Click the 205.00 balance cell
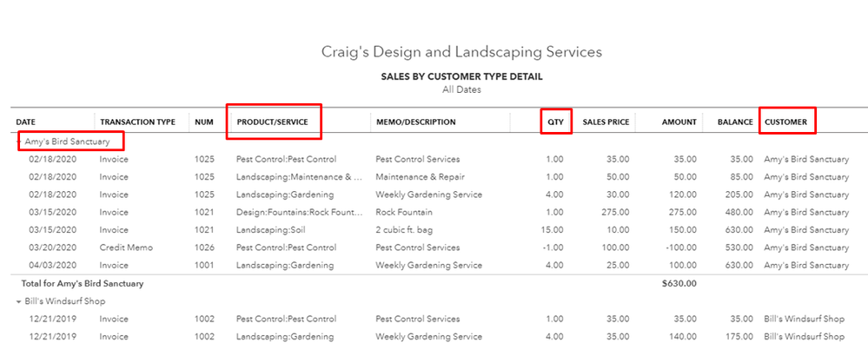868x356 pixels. point(739,194)
